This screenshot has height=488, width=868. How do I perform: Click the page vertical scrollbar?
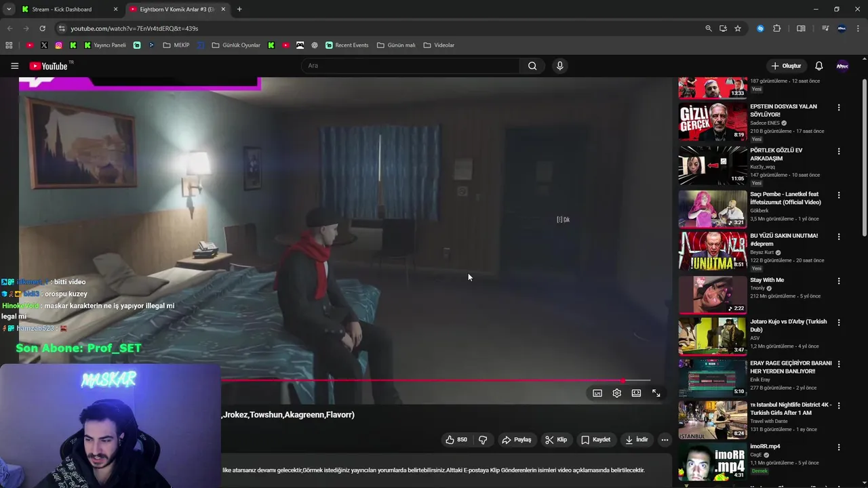pyautogui.click(x=864, y=156)
